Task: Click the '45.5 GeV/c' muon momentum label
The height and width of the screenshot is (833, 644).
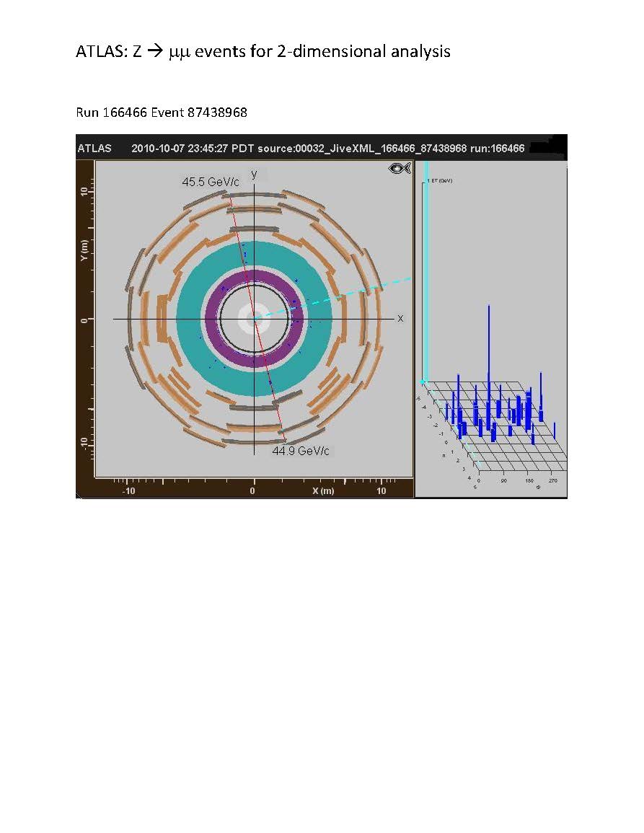Action: (x=211, y=182)
